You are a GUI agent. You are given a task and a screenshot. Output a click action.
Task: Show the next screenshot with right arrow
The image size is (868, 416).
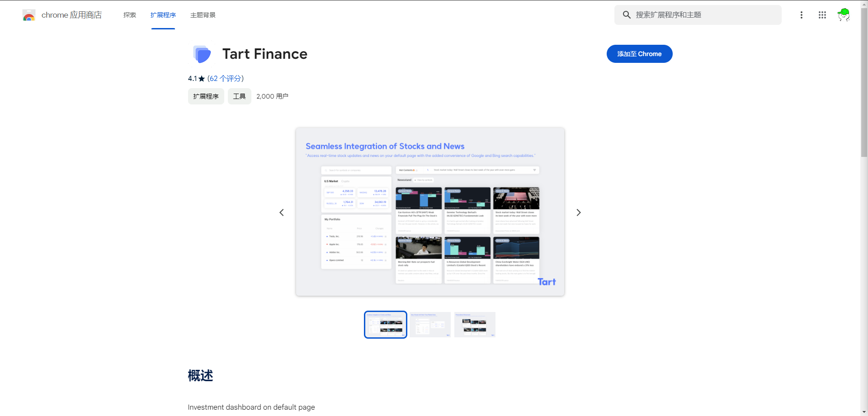pyautogui.click(x=579, y=213)
